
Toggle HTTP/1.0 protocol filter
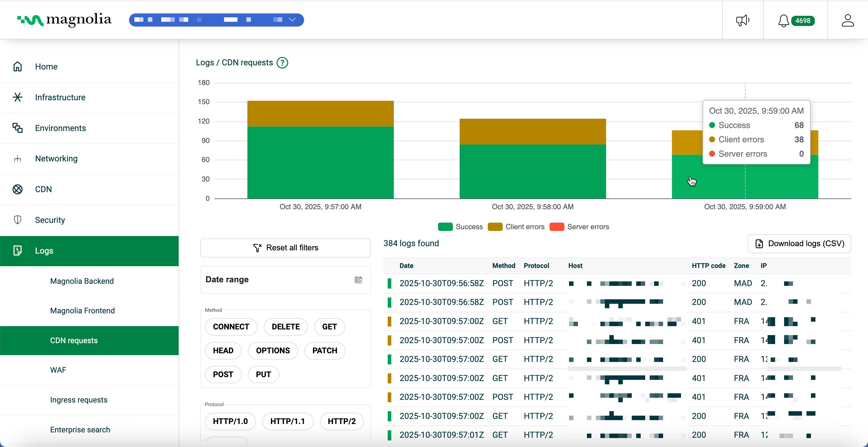point(230,421)
